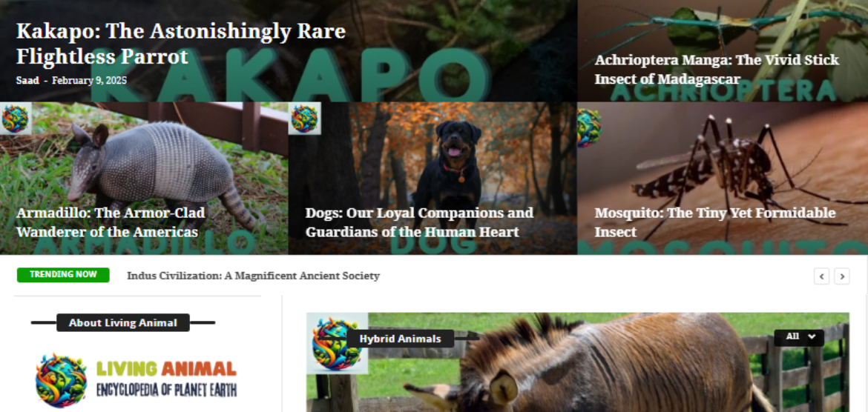Click the About Living Animal heading
This screenshot has height=412, width=868.
tap(123, 322)
